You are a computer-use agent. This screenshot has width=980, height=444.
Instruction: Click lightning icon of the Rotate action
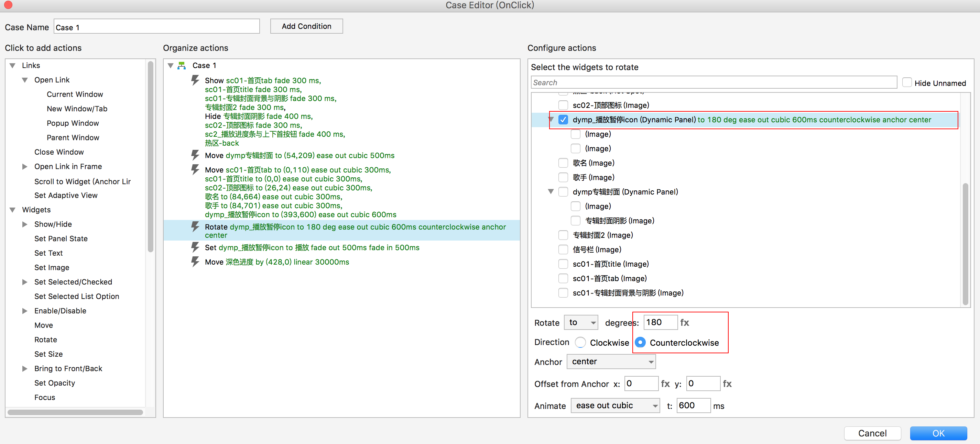click(x=195, y=227)
